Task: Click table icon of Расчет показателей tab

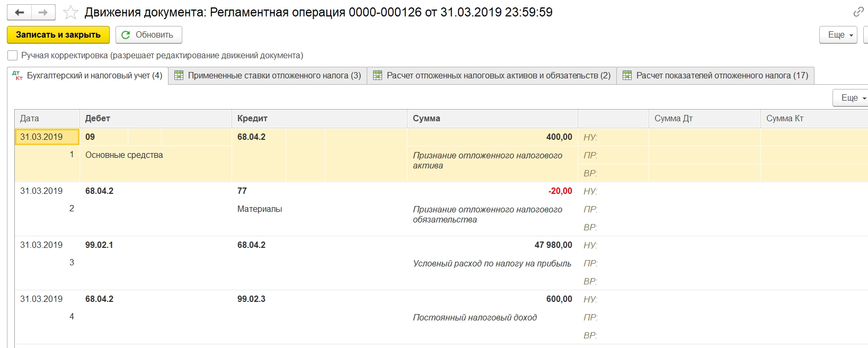Action: 627,76
